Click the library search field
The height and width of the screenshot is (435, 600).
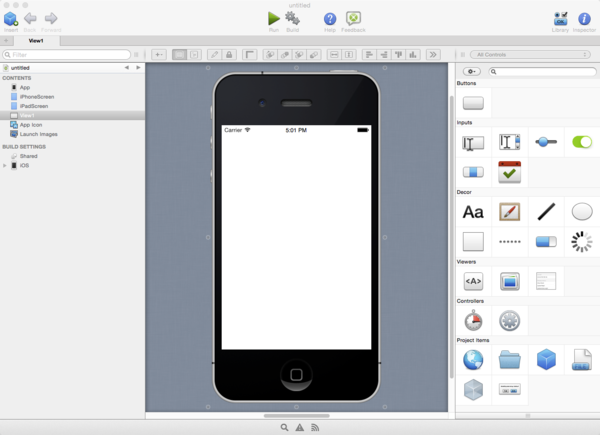click(x=542, y=72)
